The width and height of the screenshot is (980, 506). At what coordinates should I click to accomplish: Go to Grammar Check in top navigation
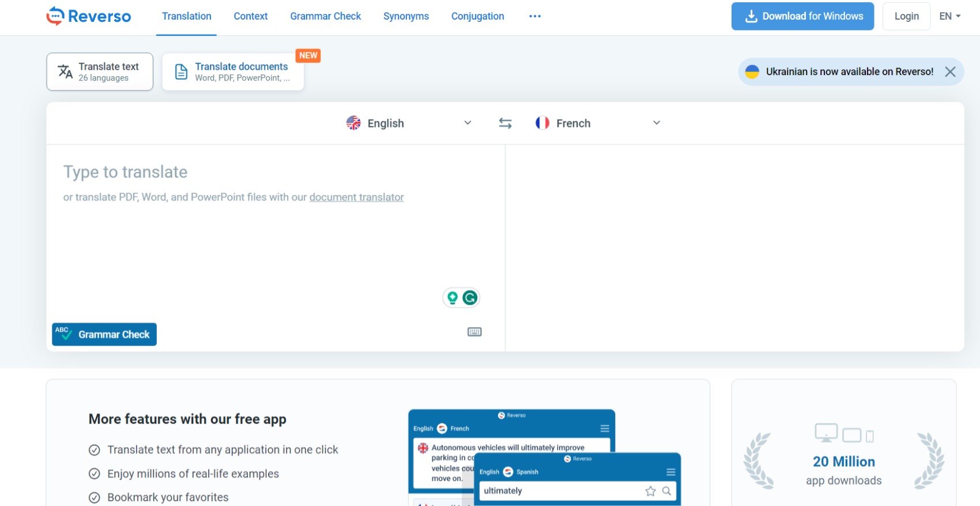pos(326,16)
